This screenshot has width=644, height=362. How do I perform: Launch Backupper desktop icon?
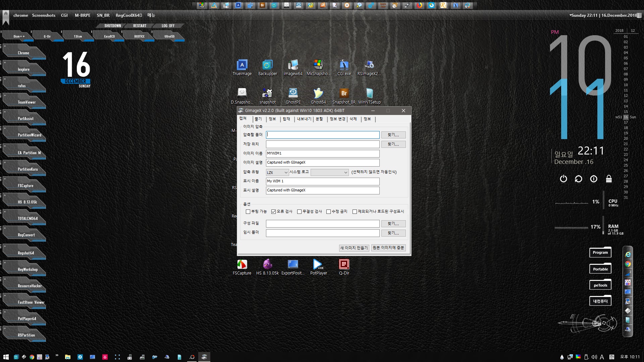(x=267, y=67)
